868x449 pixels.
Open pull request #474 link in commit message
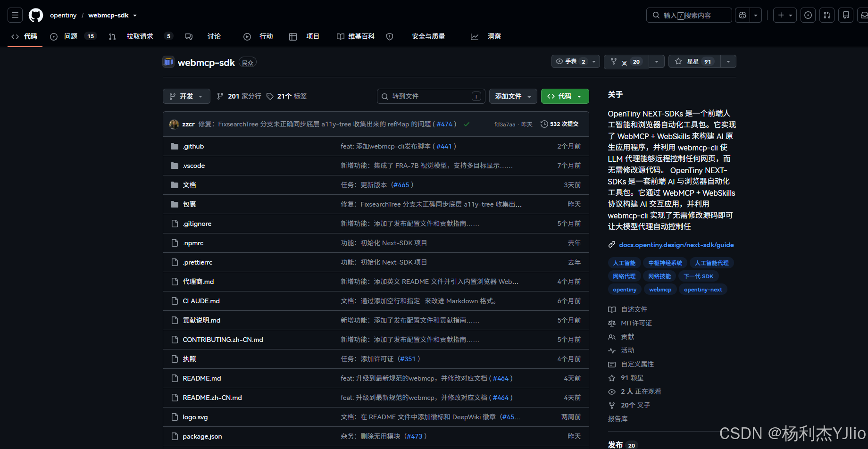pos(444,124)
